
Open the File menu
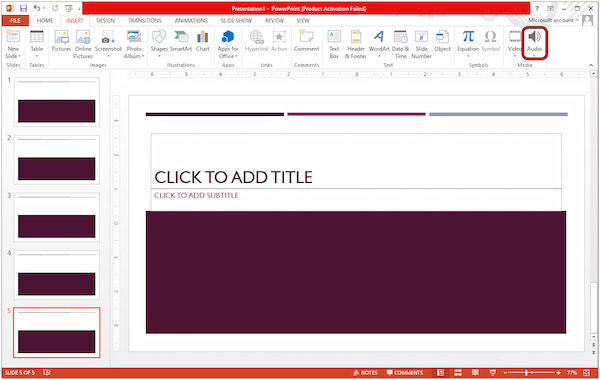[15, 21]
